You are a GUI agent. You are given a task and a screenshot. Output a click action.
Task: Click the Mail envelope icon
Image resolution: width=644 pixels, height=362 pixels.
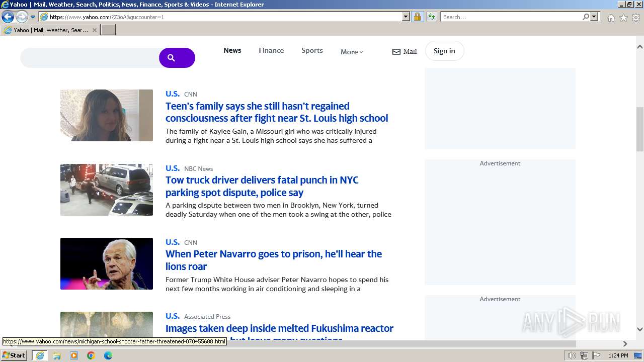tap(396, 52)
